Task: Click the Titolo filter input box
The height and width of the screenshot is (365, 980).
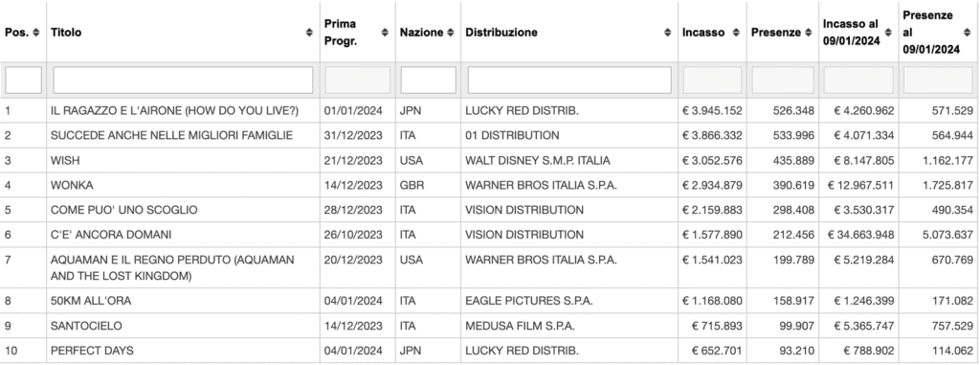Action: pyautogui.click(x=183, y=80)
